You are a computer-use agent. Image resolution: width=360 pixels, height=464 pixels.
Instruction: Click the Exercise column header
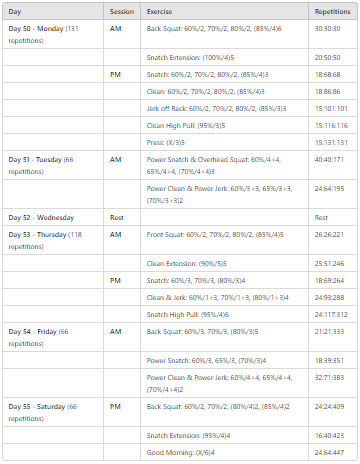pyautogui.click(x=224, y=11)
